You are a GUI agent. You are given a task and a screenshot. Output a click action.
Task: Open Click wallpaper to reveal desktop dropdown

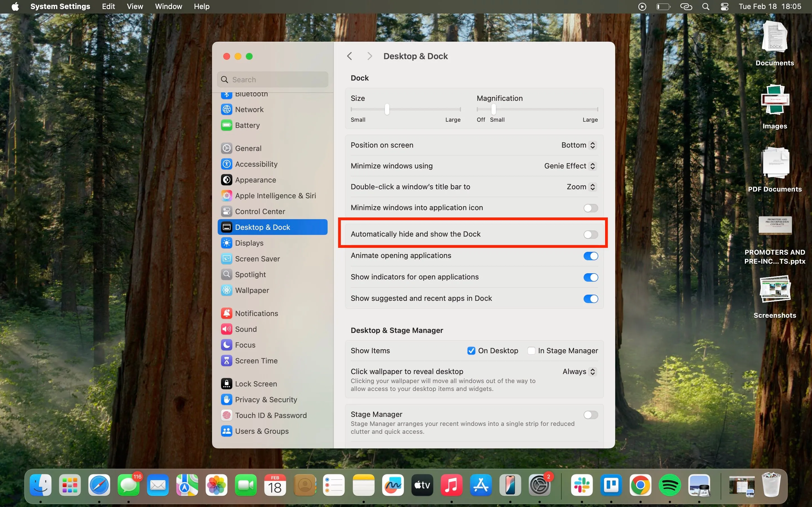click(579, 372)
